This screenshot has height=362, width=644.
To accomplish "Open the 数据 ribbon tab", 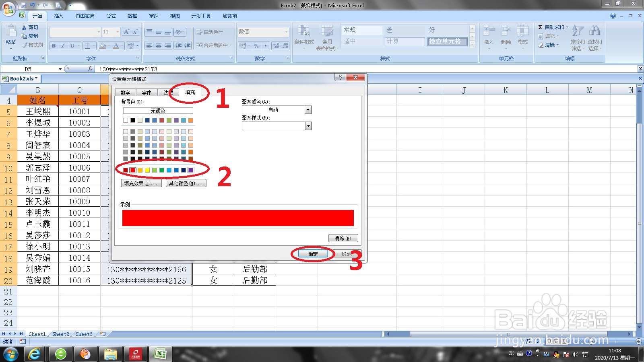I will (132, 16).
